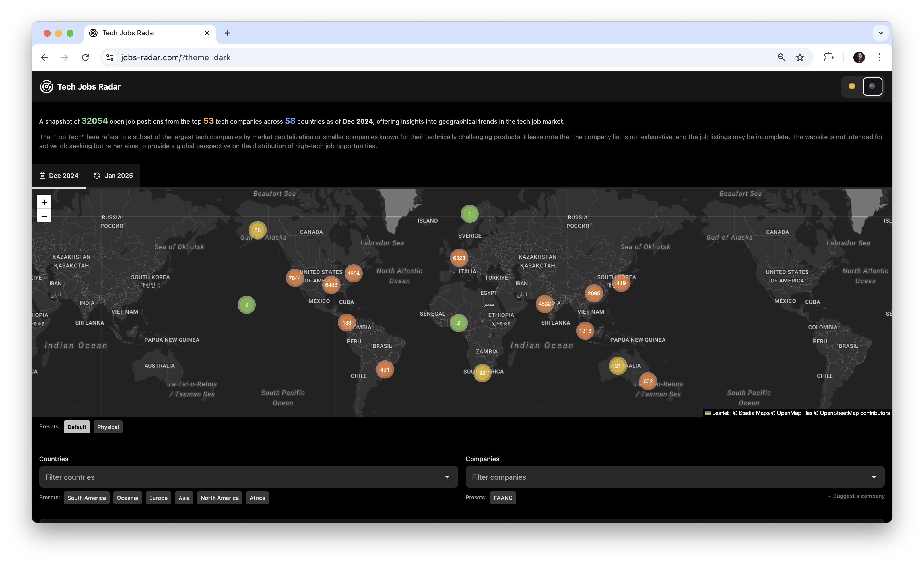Image resolution: width=924 pixels, height=565 pixels.
Task: Click browser forward arrow
Action: pos(65,57)
